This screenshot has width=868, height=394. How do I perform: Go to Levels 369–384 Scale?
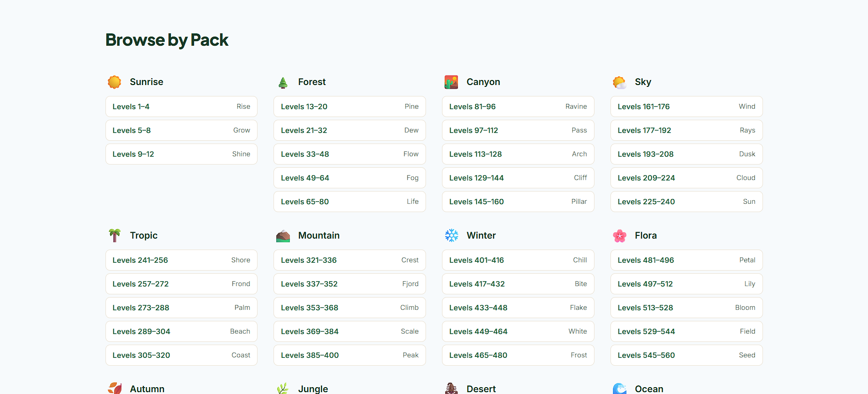350,331
